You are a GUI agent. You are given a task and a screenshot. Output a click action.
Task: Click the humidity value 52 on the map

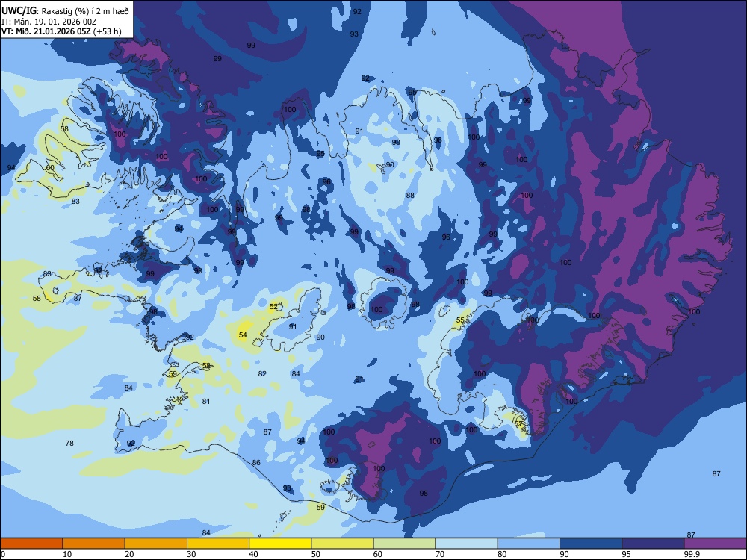(273, 307)
